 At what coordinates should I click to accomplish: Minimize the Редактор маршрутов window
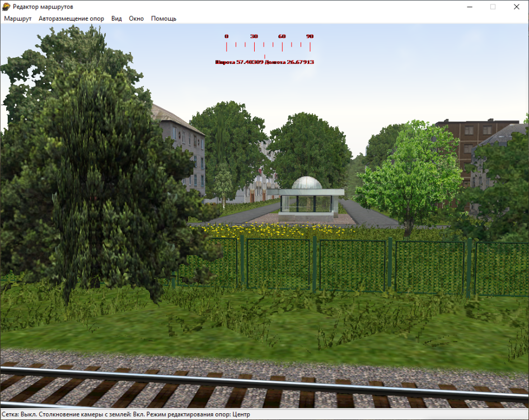(466, 7)
